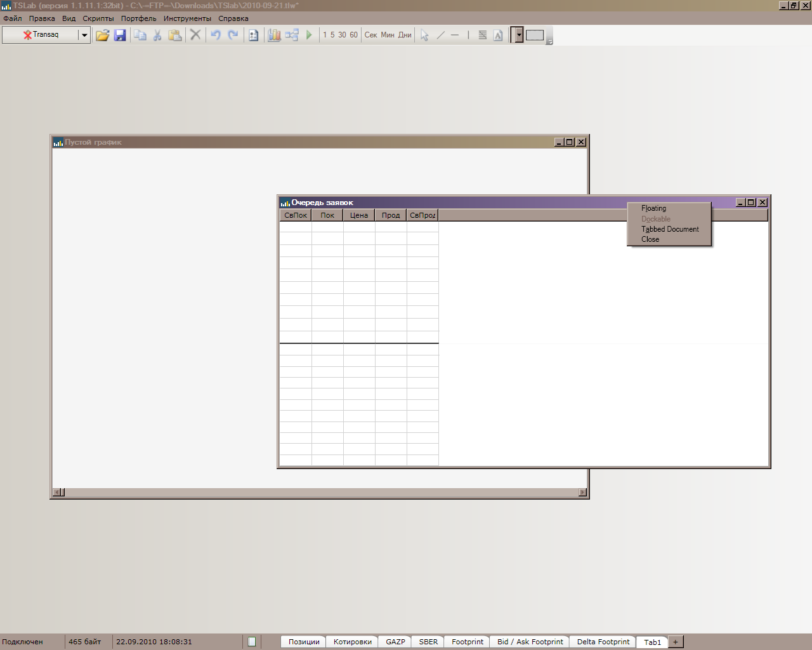The height and width of the screenshot is (650, 812).
Task: Switch to the Позиции tab
Action: click(304, 642)
